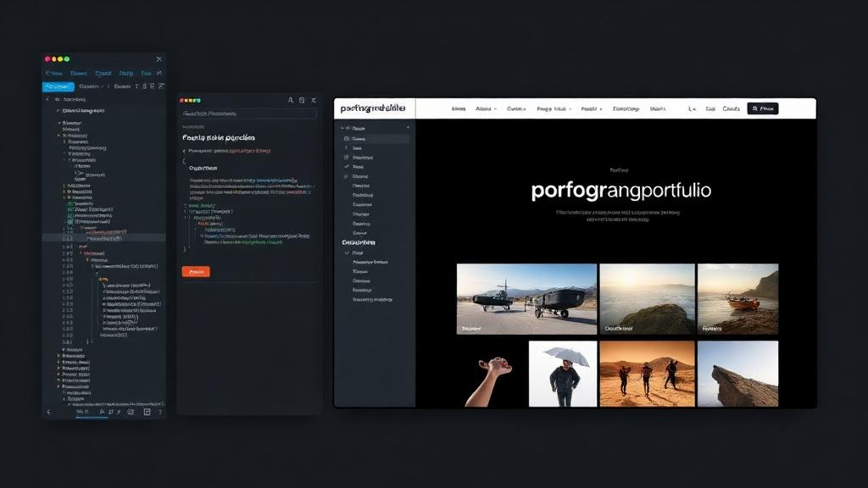The width and height of the screenshot is (868, 488).
Task: Open the boat photo thumbnail in the gallery
Action: (x=737, y=297)
